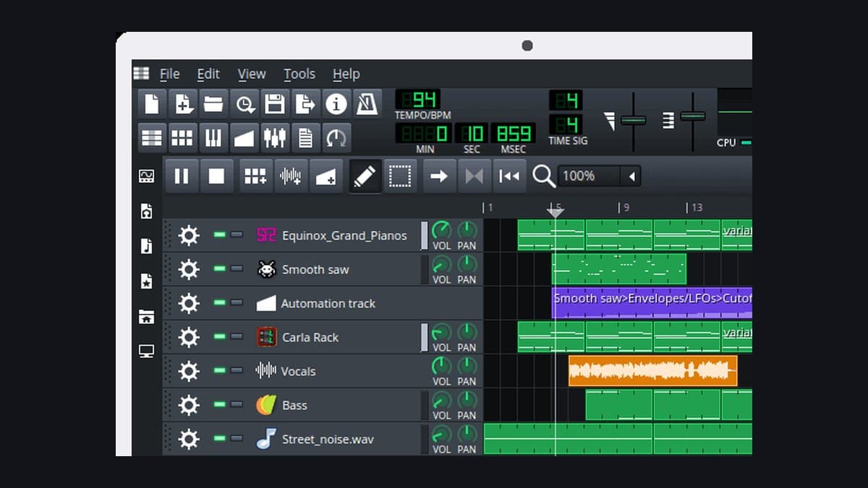Click the zoom magnifier icon
The image size is (868, 488).
(544, 176)
